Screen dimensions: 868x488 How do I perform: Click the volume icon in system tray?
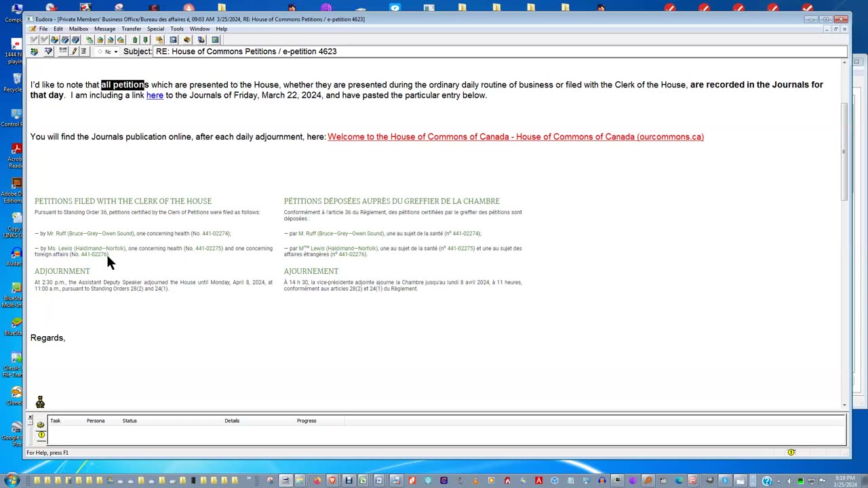click(x=789, y=481)
